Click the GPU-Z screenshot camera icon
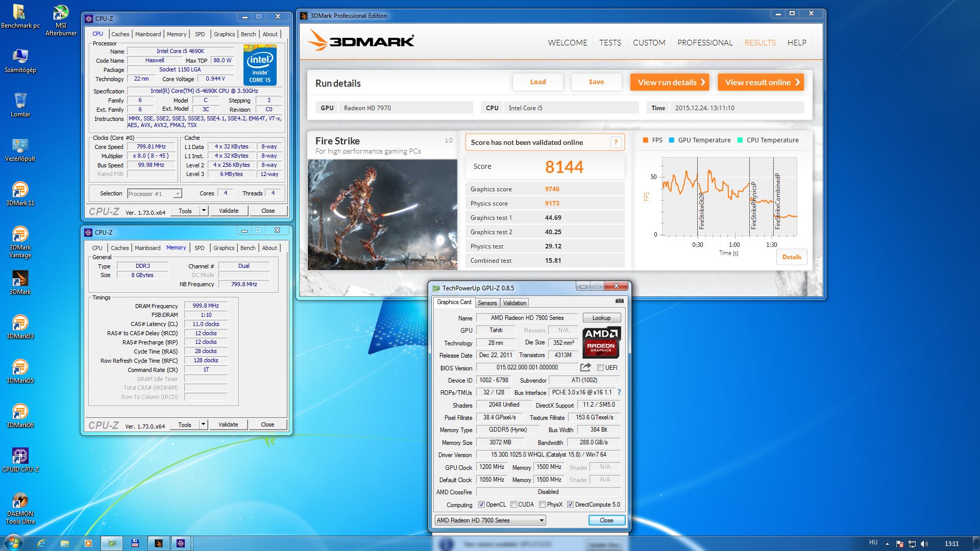Screen dimensions: 980x551 (x=619, y=301)
